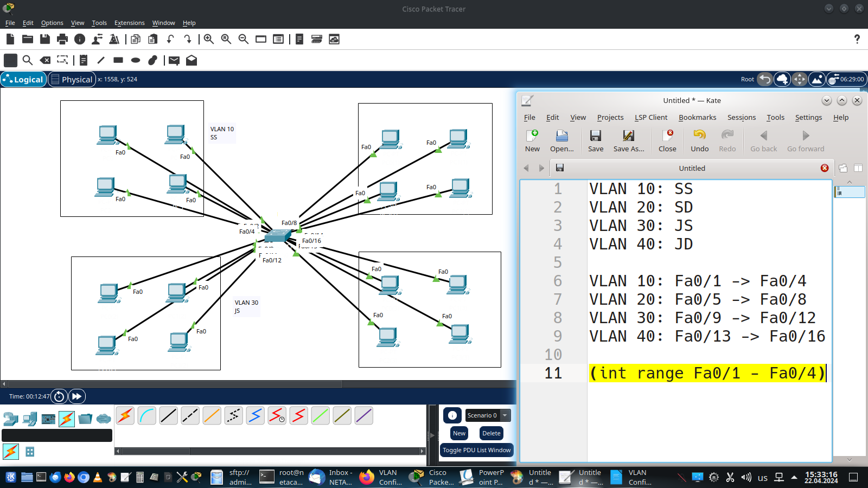Open the volume control in system tray
This screenshot has height=488, width=868.
746,477
